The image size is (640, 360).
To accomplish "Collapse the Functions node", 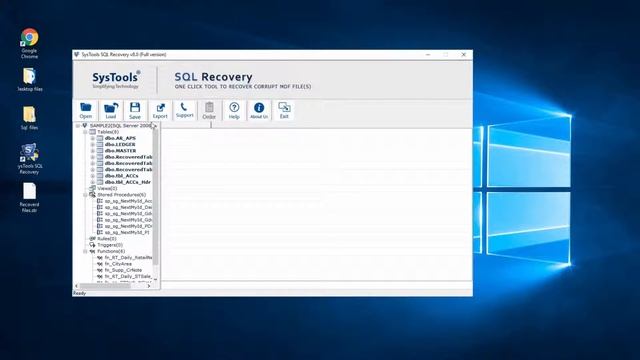I will tap(85, 251).
